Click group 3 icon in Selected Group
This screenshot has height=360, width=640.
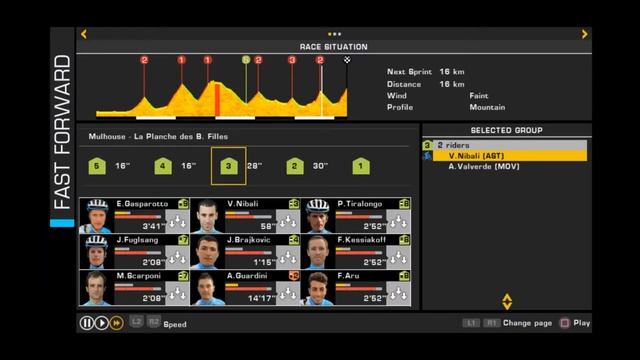[427, 145]
